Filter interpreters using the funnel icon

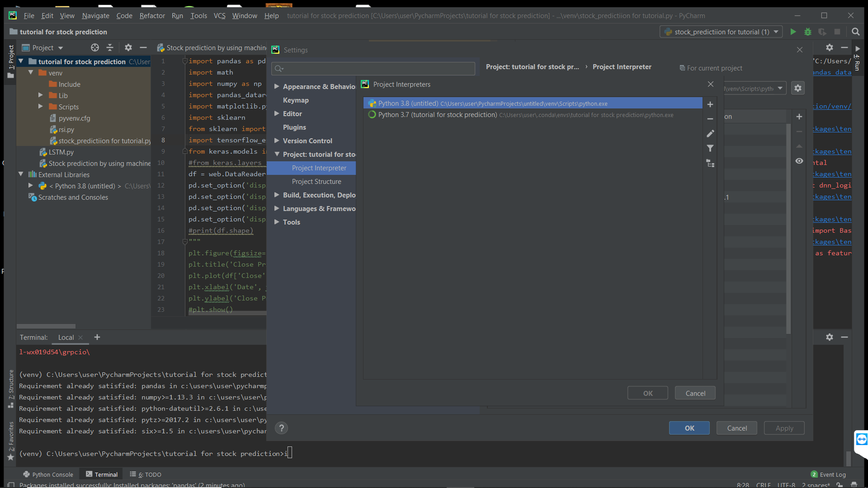point(710,148)
